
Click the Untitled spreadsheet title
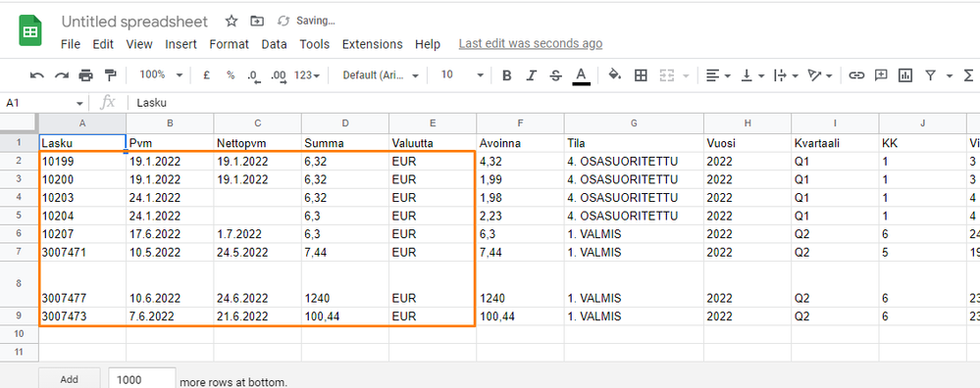pos(134,22)
